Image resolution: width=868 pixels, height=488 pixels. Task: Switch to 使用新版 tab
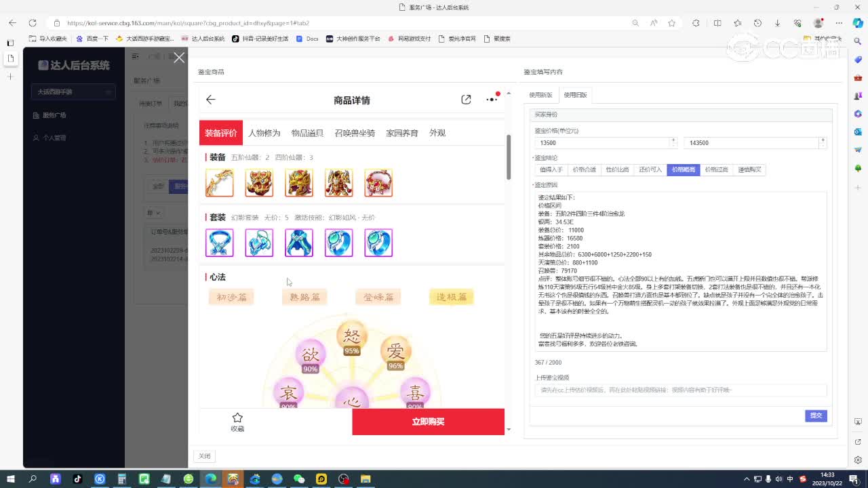point(540,95)
